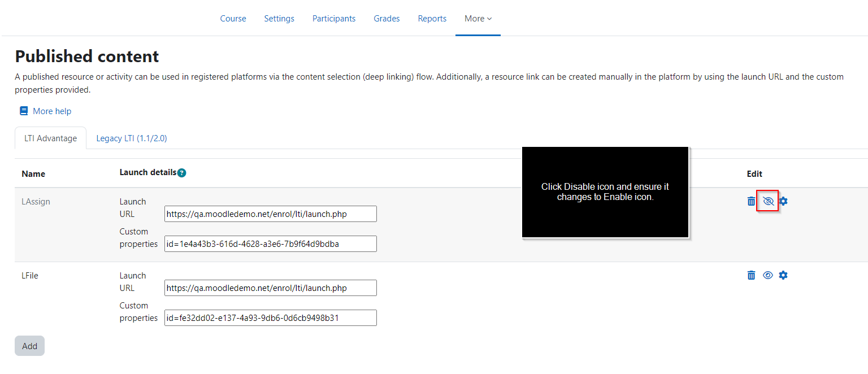The width and height of the screenshot is (868, 374).
Task: Select the LTI Advantage tab
Action: coord(50,138)
